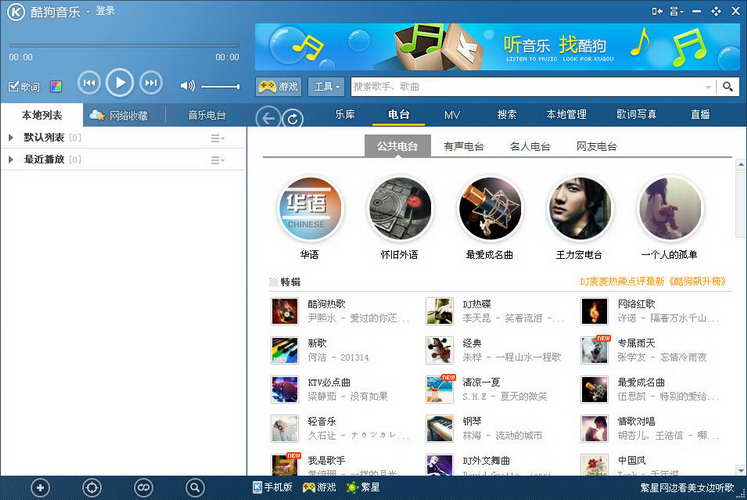The image size is (747, 500).
Task: Play the 钢琴 album icon
Action: point(439,428)
